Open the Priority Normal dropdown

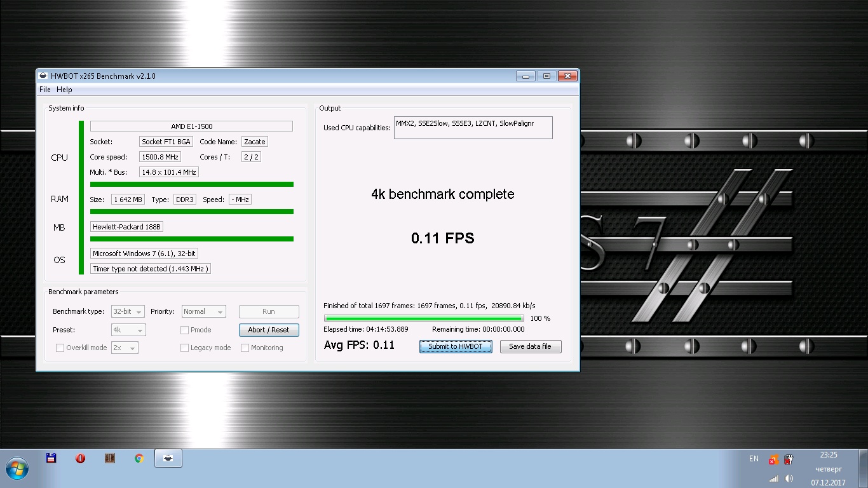coord(203,311)
